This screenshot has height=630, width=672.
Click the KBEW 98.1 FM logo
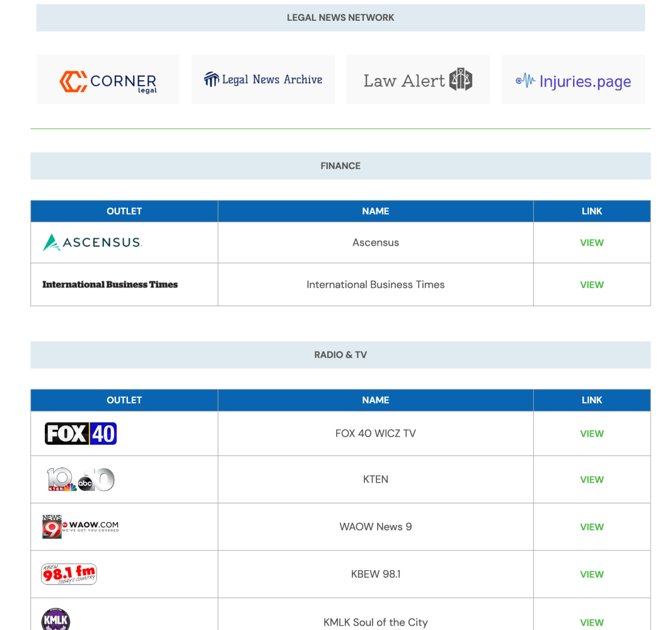(x=69, y=574)
